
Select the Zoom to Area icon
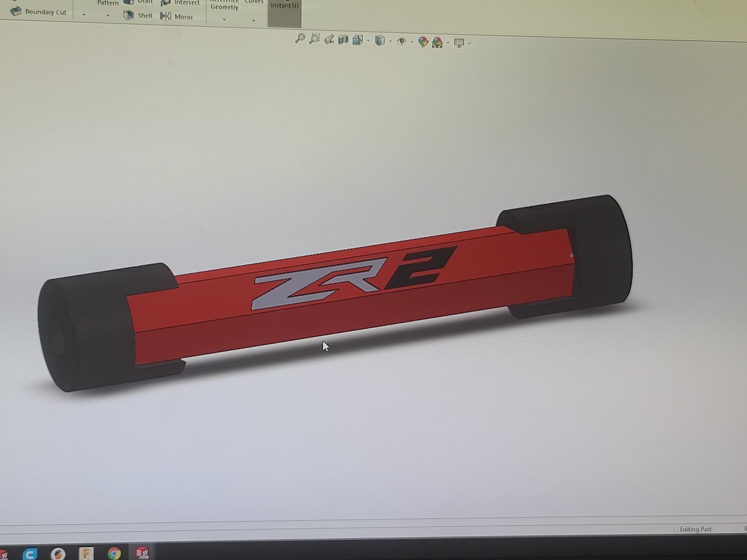[314, 39]
